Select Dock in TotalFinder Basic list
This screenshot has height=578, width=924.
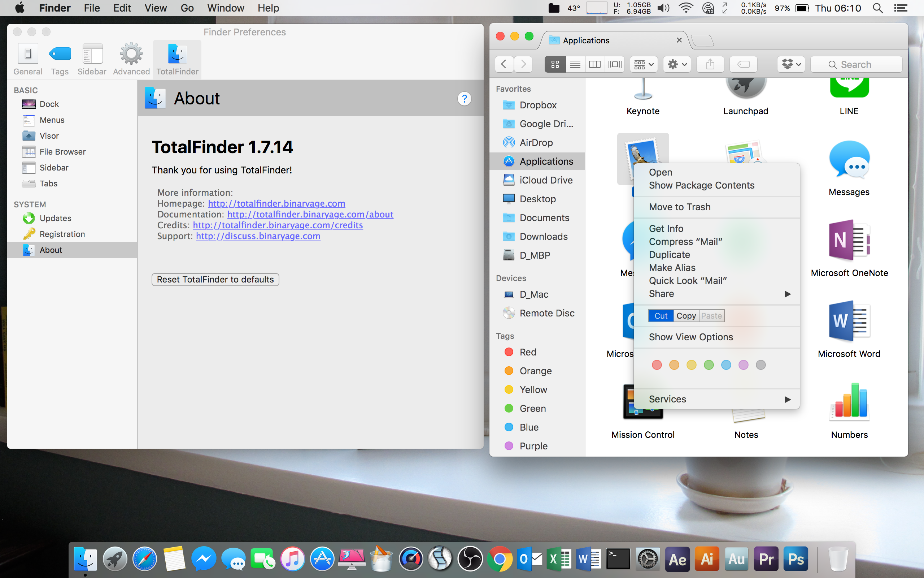coord(72,104)
